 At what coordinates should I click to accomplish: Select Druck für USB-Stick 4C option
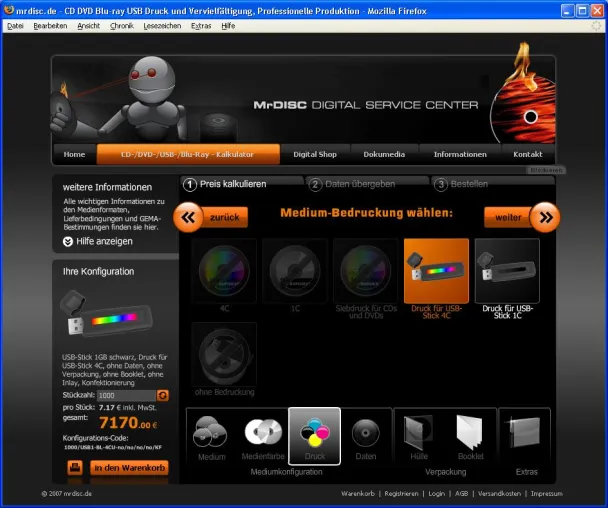point(436,271)
